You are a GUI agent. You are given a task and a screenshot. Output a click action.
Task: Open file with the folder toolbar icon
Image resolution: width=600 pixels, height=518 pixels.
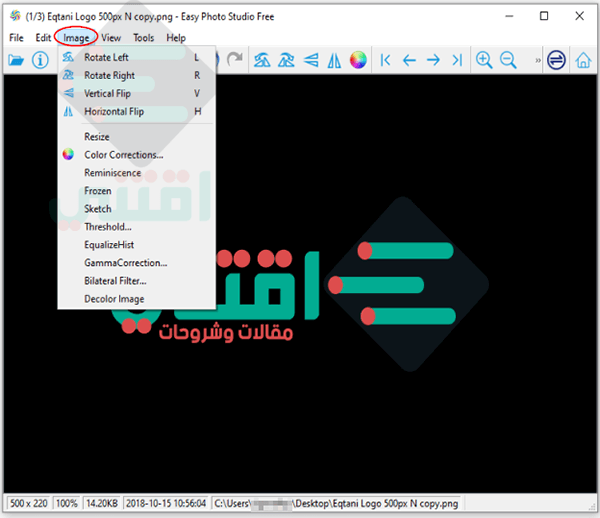16,60
